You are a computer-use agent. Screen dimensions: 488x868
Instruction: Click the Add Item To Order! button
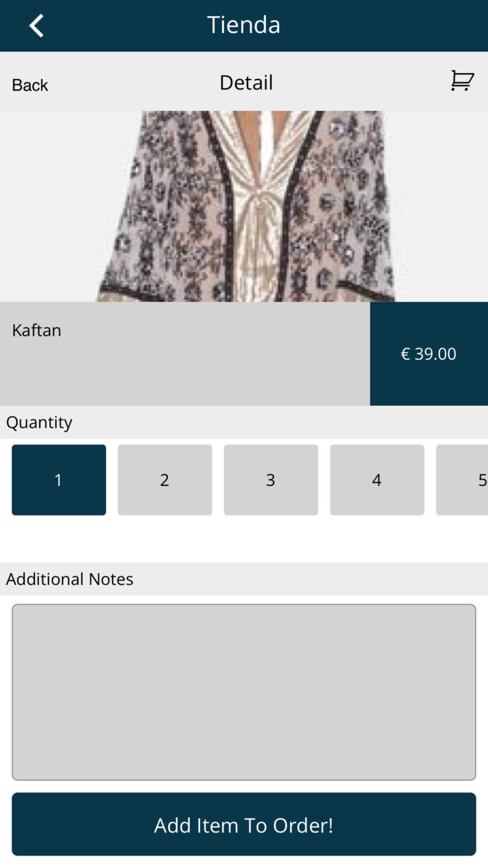244,824
